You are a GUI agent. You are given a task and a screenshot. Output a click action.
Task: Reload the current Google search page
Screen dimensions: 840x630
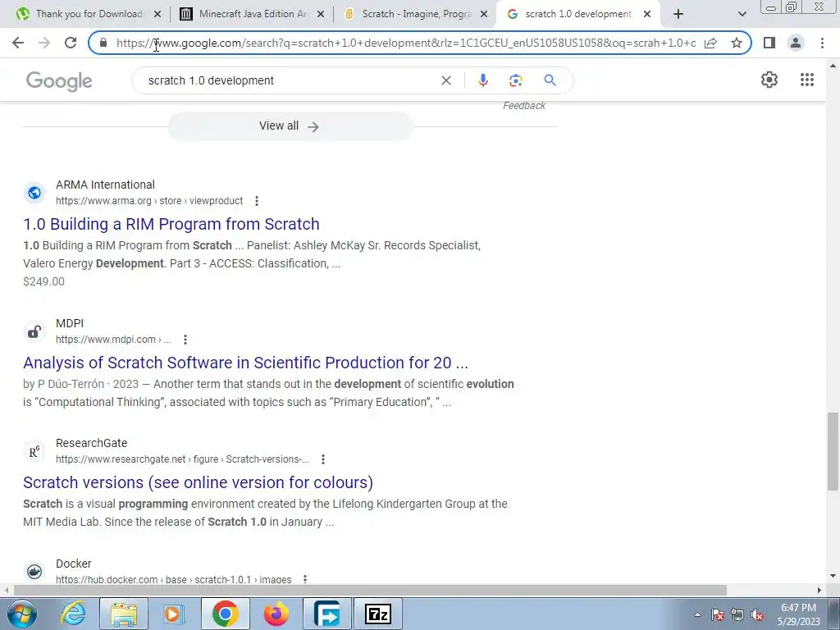point(71,43)
